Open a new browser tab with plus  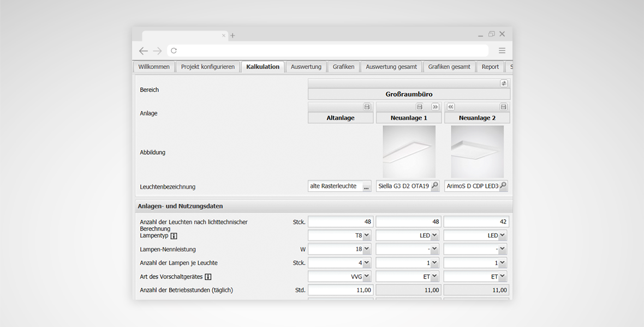coord(232,35)
